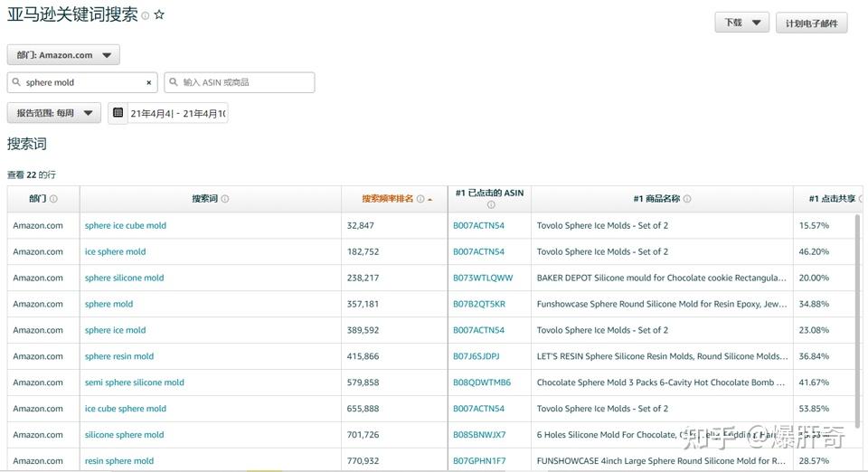
Task: Click the info icon next to the page title
Action: click(x=145, y=16)
